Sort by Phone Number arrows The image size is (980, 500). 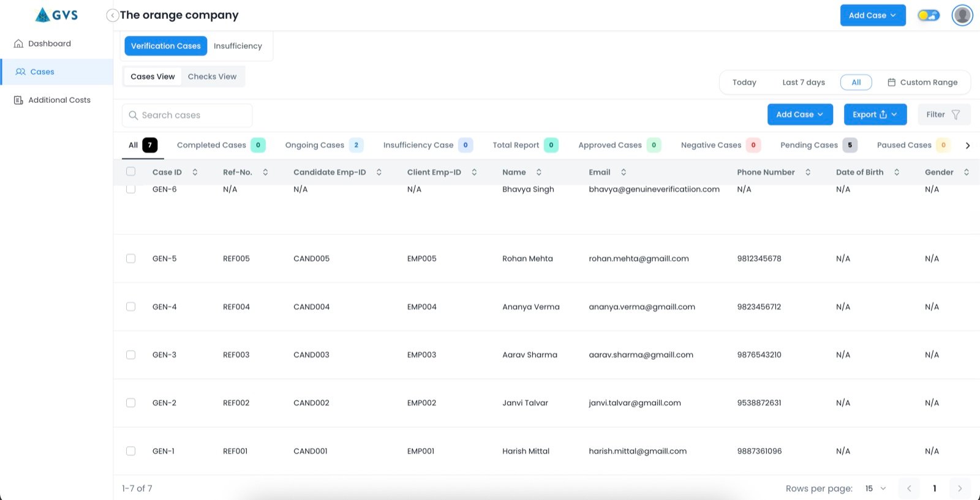click(808, 172)
